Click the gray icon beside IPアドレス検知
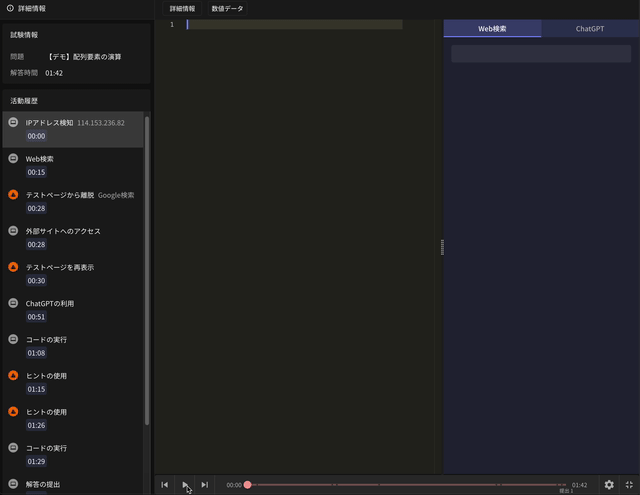The height and width of the screenshot is (495, 640). tap(13, 122)
